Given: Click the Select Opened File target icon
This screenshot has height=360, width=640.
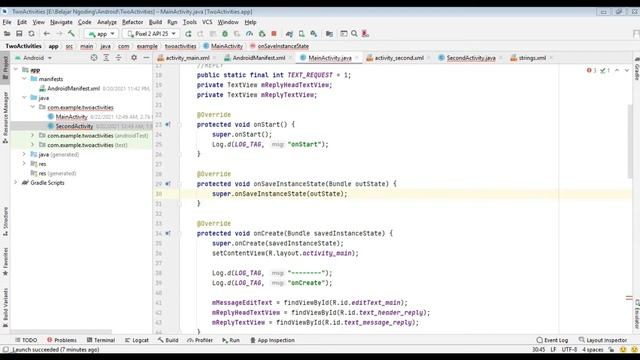Looking at the screenshot, I should click(94, 58).
